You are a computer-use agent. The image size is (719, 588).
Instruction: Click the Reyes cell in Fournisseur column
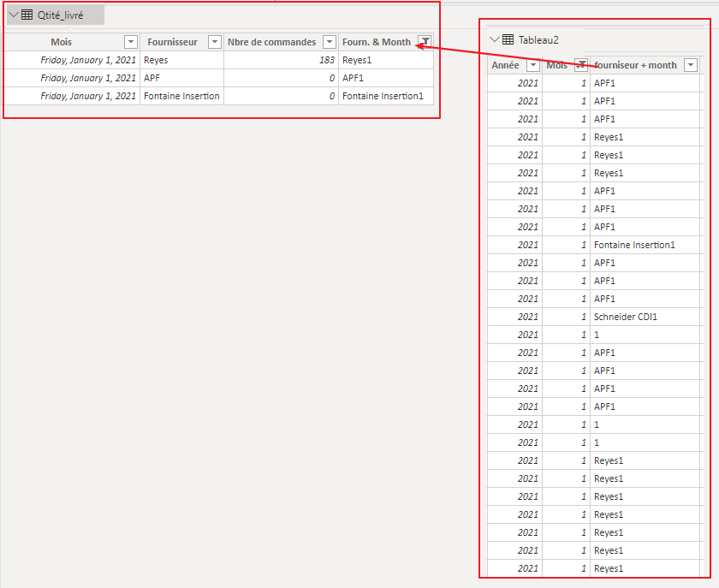pos(182,60)
